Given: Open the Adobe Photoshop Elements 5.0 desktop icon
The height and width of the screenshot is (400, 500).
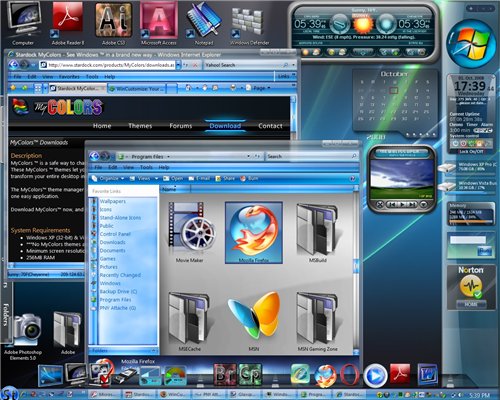Looking at the screenshot, I should tap(23, 337).
